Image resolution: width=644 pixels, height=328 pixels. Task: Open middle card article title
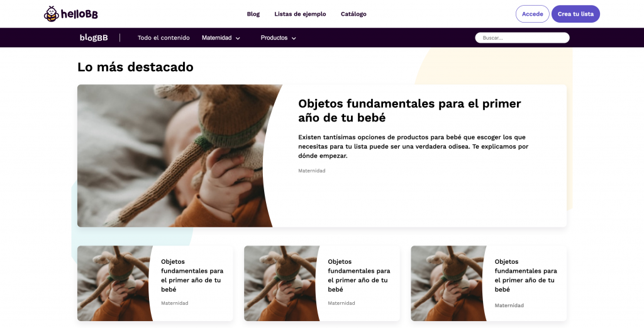click(x=359, y=275)
